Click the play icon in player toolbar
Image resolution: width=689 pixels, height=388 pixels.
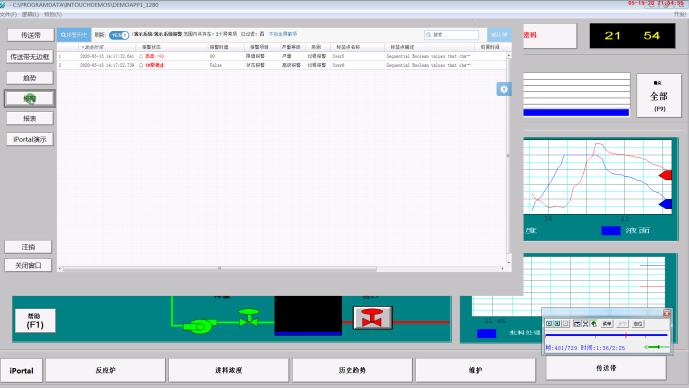[549, 324]
